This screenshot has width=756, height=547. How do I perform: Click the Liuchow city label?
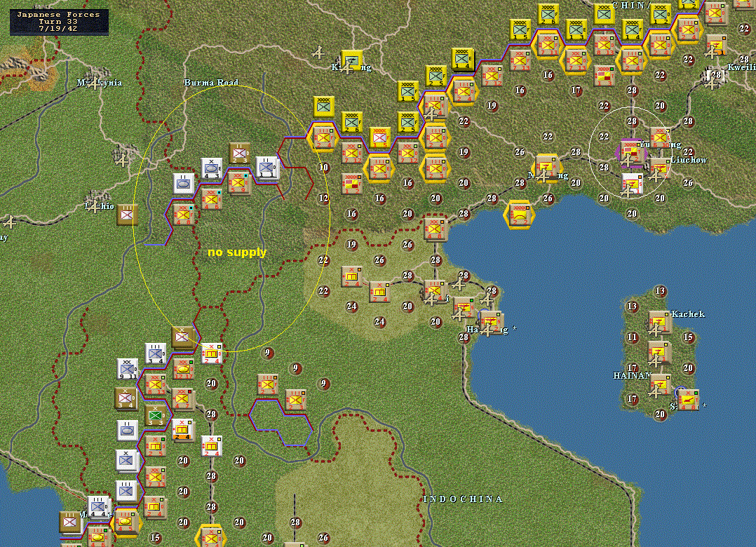(x=689, y=160)
